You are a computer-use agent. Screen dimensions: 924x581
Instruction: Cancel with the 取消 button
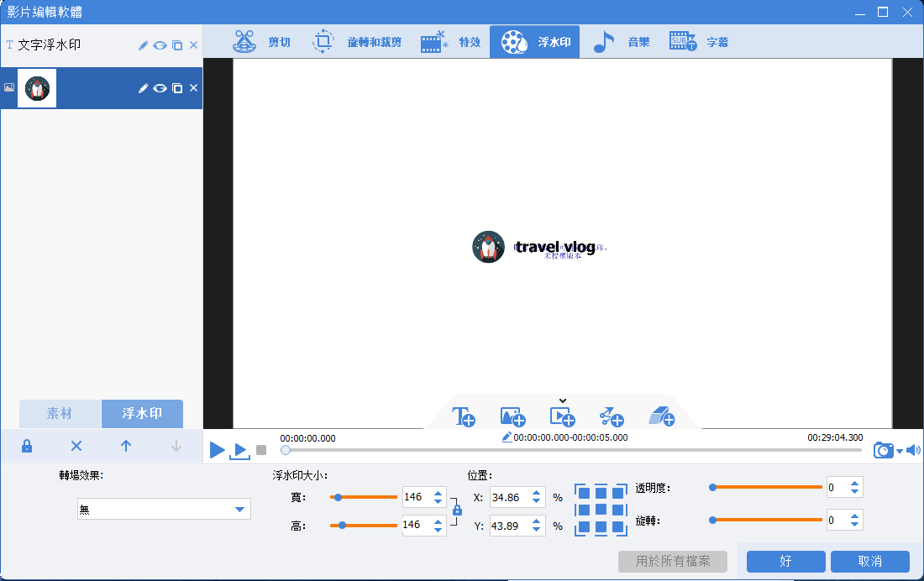point(869,562)
